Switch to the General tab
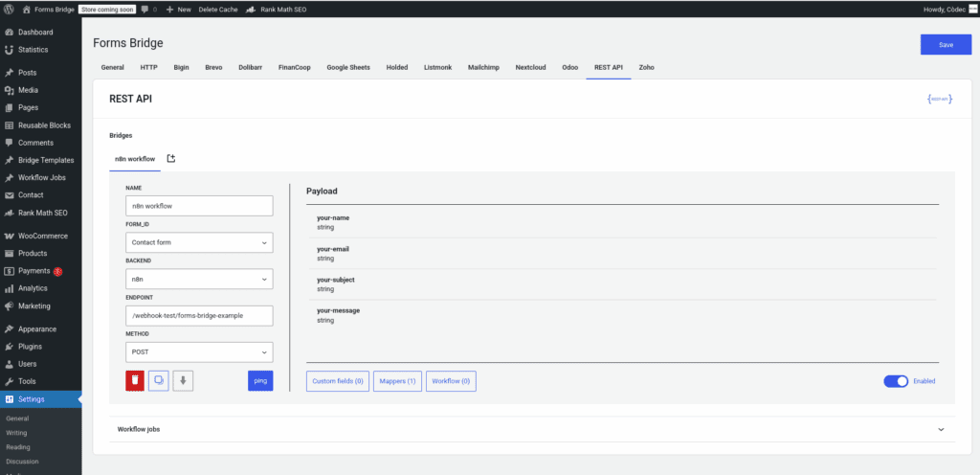Screen dimensions: 980x475 coord(113,67)
